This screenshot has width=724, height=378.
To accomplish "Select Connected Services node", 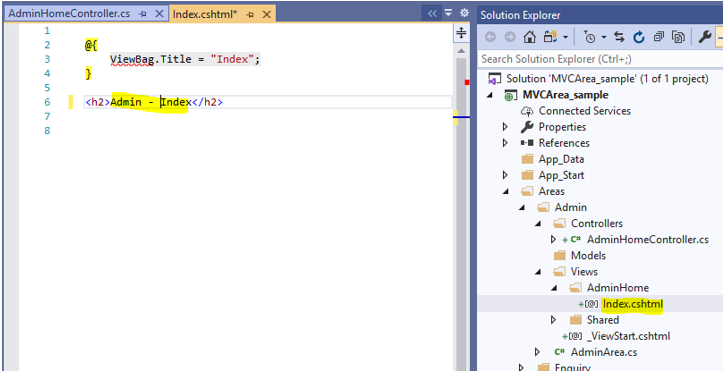I will coord(584,111).
